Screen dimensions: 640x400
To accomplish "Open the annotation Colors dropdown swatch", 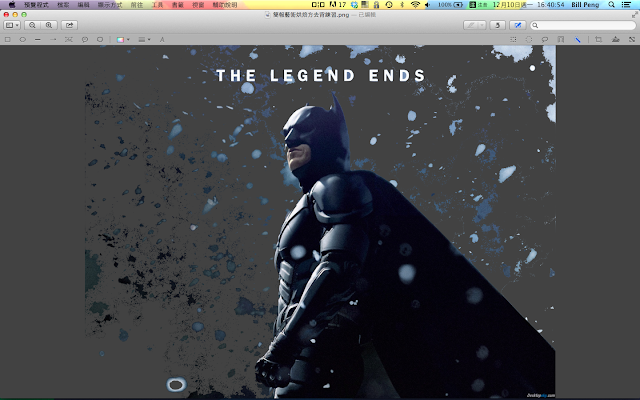I will point(123,40).
